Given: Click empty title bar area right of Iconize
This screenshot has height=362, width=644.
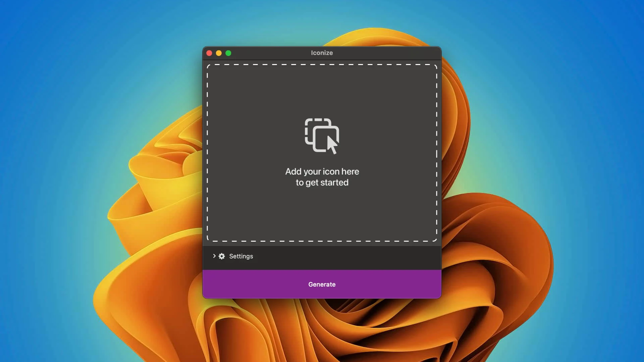Looking at the screenshot, I should [386, 53].
